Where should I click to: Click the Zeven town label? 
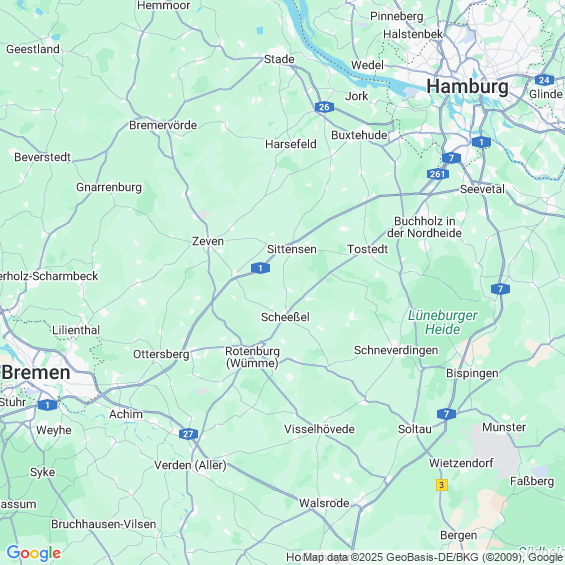point(208,241)
